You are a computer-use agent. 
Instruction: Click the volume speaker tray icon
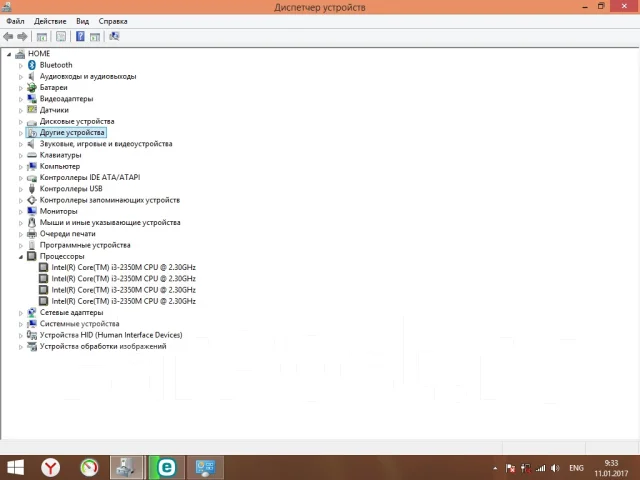pos(555,468)
